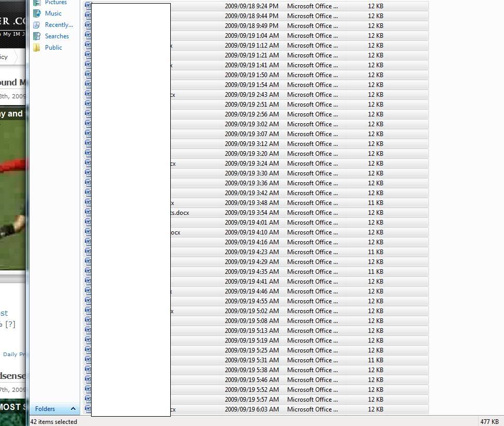Select Word file icon dated 3:07 AM

[x=87, y=133]
